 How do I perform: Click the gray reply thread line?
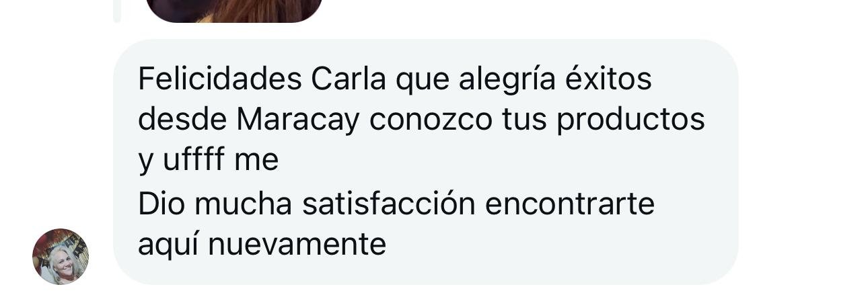[117, 11]
